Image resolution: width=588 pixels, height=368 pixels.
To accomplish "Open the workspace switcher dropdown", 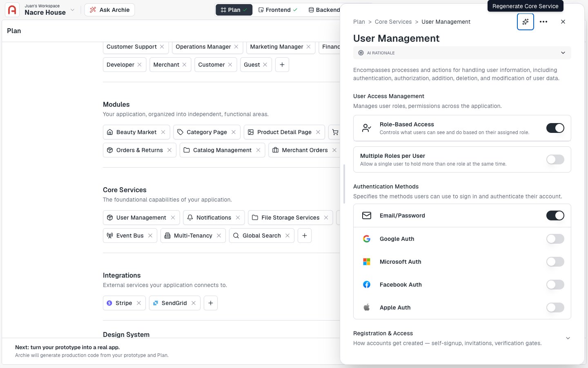I will [x=72, y=10].
